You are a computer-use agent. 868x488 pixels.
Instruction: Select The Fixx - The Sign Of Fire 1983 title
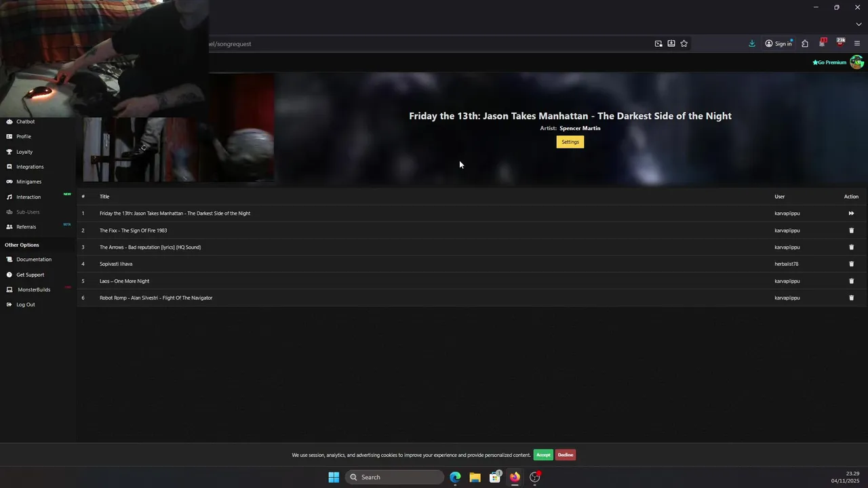tap(133, 230)
